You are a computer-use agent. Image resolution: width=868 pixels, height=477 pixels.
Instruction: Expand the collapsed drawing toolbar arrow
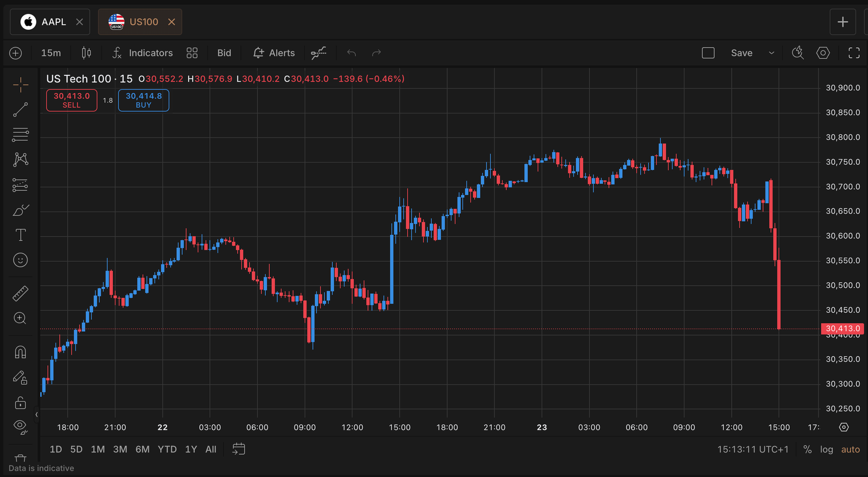[36, 415]
